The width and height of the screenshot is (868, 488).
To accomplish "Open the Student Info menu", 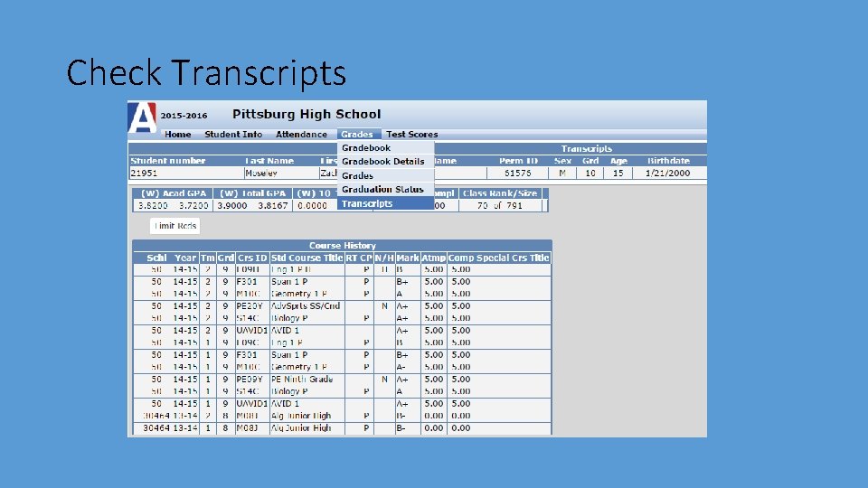I will click(x=233, y=135).
